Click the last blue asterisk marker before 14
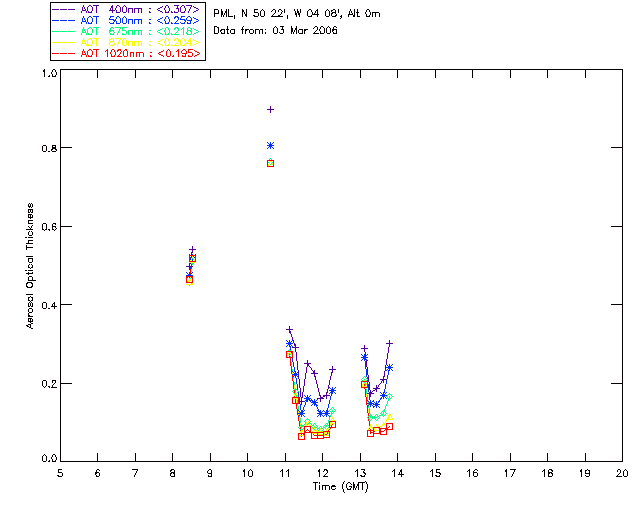 (x=389, y=367)
